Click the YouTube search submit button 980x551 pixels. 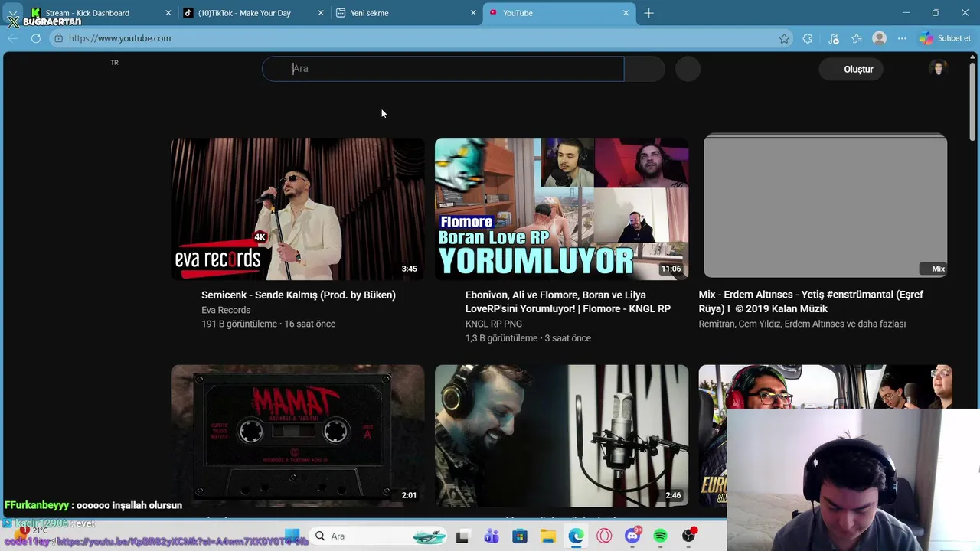click(x=644, y=69)
